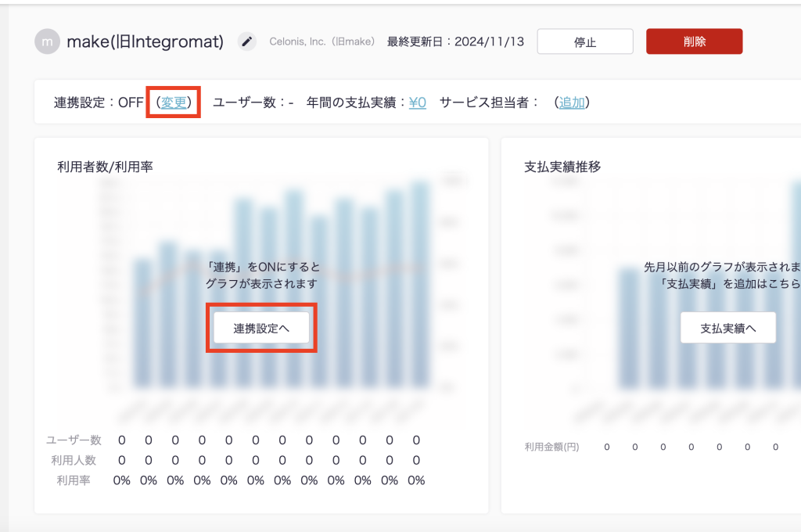
Task: Click the 「連携」をONにすると message in chart
Action: [x=262, y=267]
